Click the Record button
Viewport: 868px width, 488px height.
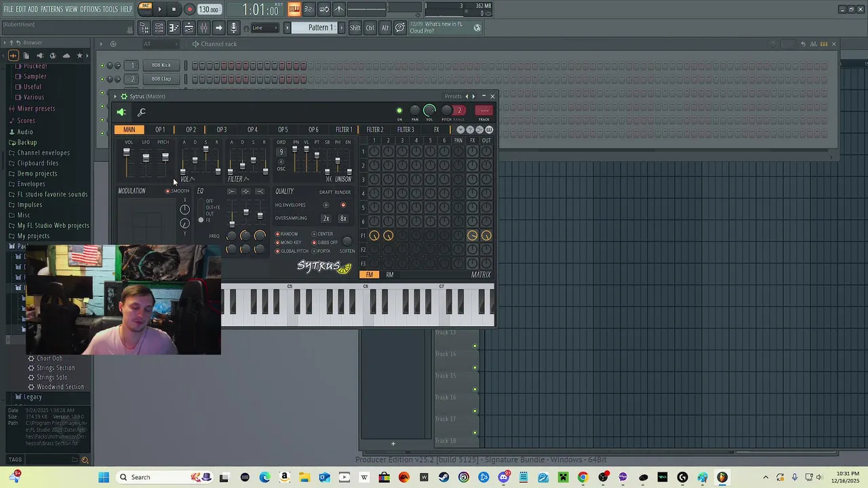189,9
